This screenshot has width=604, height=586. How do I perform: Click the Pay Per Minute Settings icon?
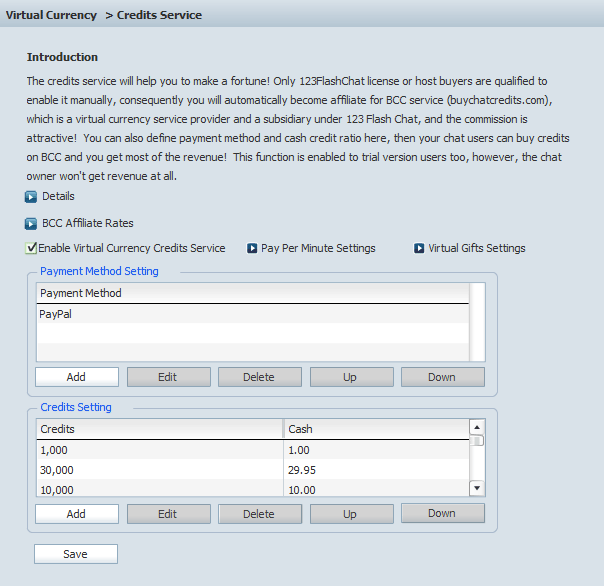tap(252, 248)
